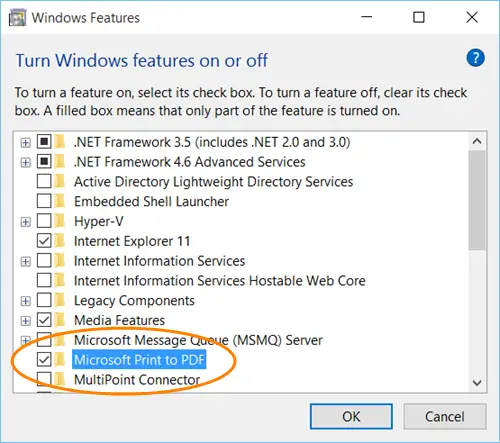The width and height of the screenshot is (500, 443).
Task: Click the folder icon next to Internet Explorer 11
Action: (60, 241)
